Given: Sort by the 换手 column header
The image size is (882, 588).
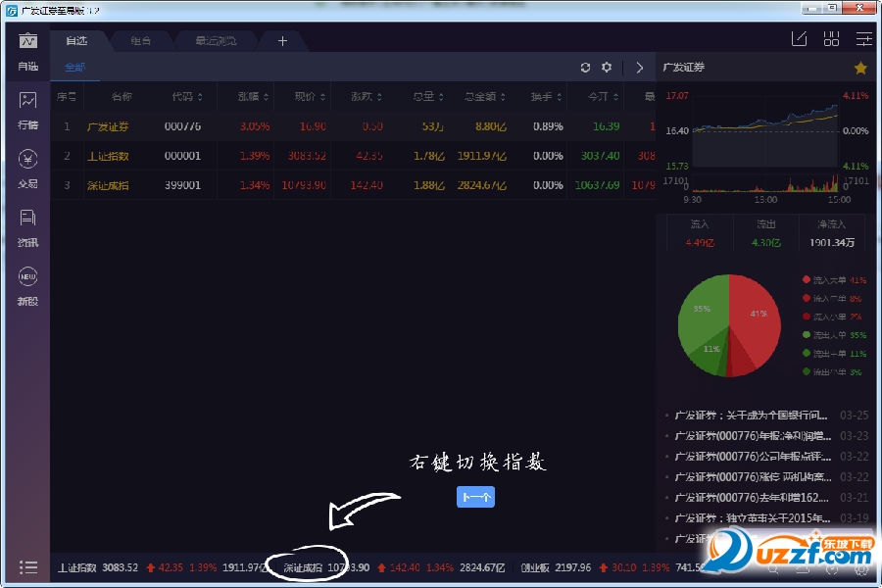Looking at the screenshot, I should pos(546,97).
